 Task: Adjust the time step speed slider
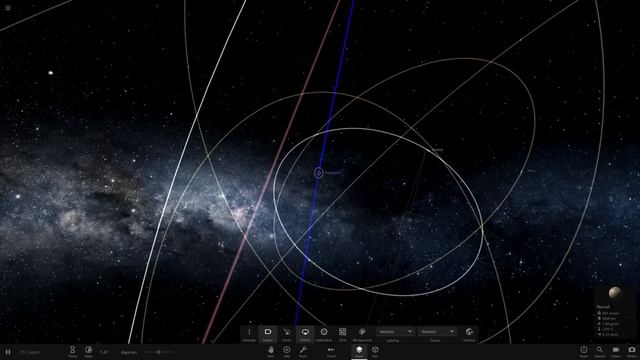pos(158,352)
